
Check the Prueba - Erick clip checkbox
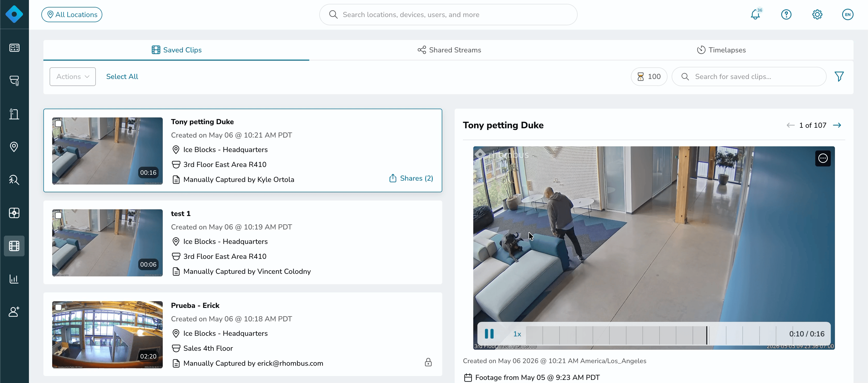(x=58, y=307)
